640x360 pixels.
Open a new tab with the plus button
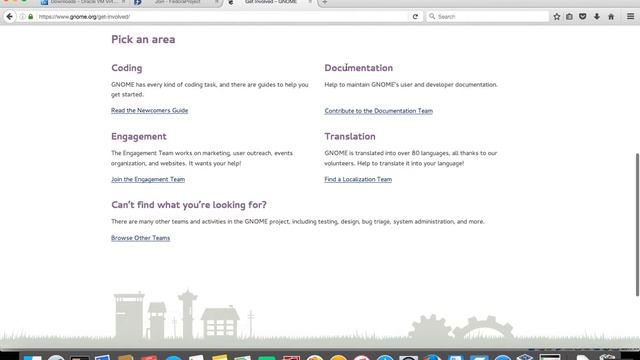click(324, 2)
